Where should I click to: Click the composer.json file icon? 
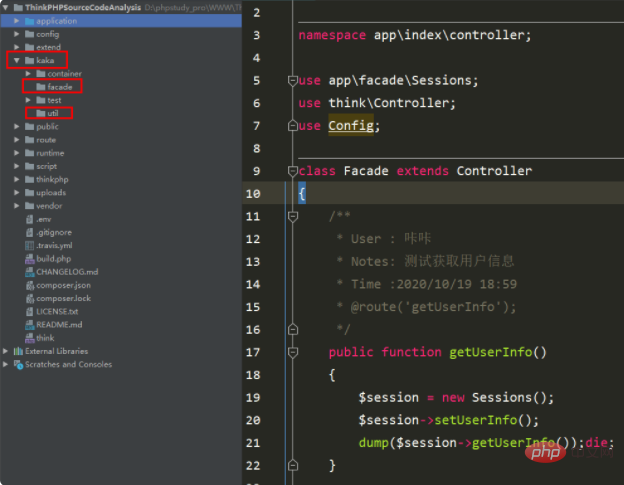click(x=30, y=285)
